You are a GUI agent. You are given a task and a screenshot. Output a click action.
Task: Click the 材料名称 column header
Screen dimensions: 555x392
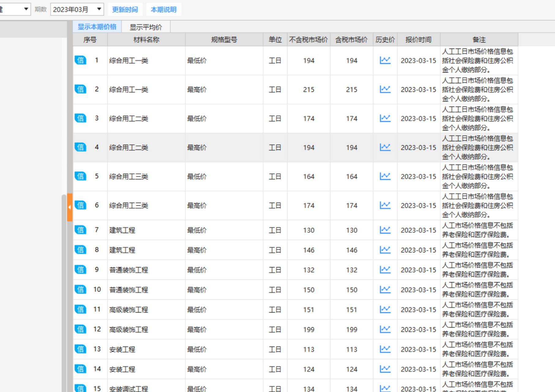(146, 40)
